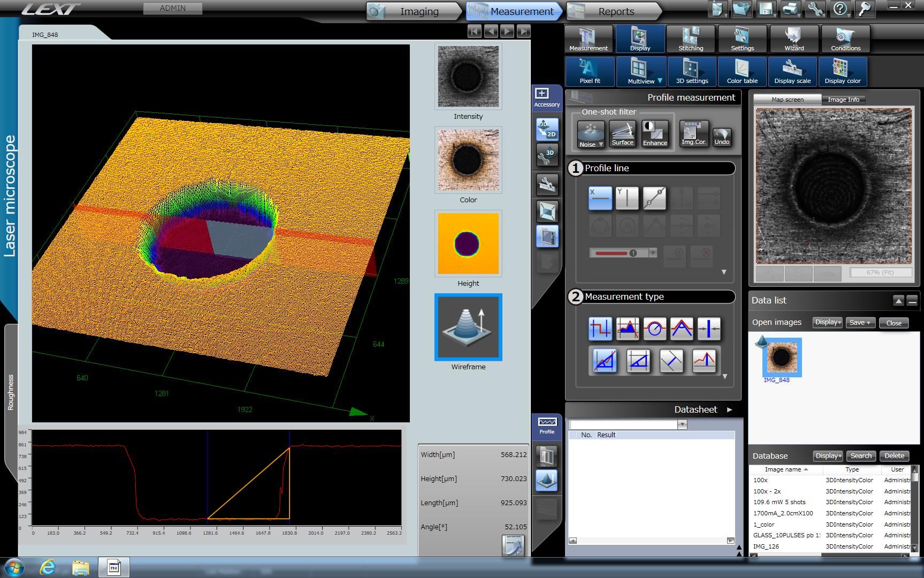Apply the Surface correction filter
The width and height of the screenshot is (924, 578).
pyautogui.click(x=623, y=134)
